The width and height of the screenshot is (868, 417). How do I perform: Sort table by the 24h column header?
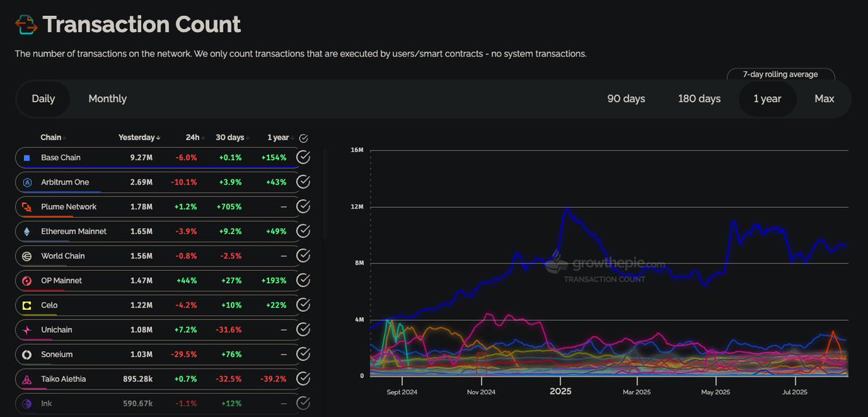click(195, 138)
